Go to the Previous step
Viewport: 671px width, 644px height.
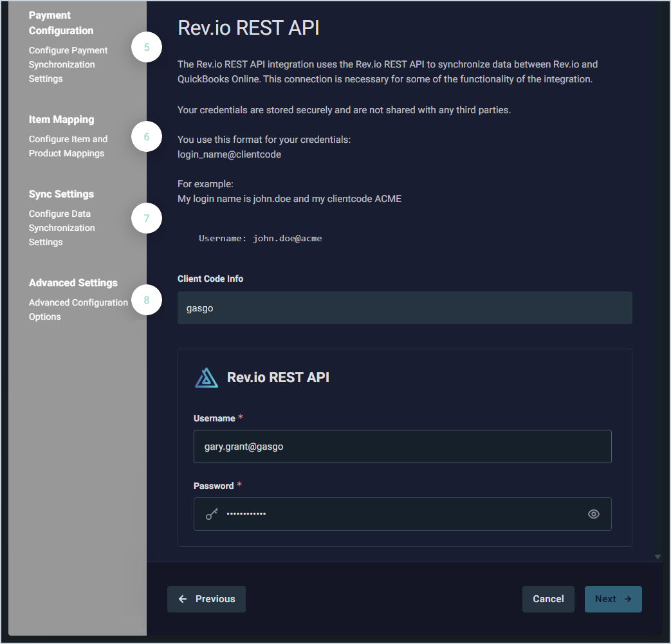click(x=207, y=599)
